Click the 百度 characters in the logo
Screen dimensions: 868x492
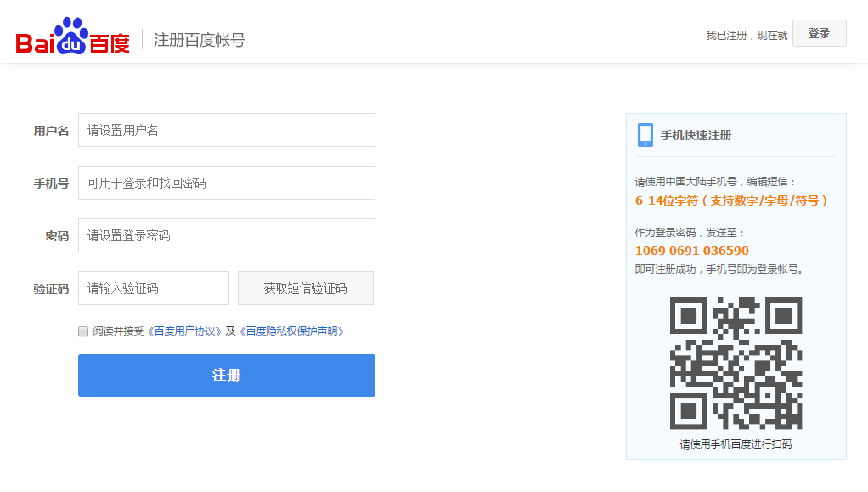point(111,38)
